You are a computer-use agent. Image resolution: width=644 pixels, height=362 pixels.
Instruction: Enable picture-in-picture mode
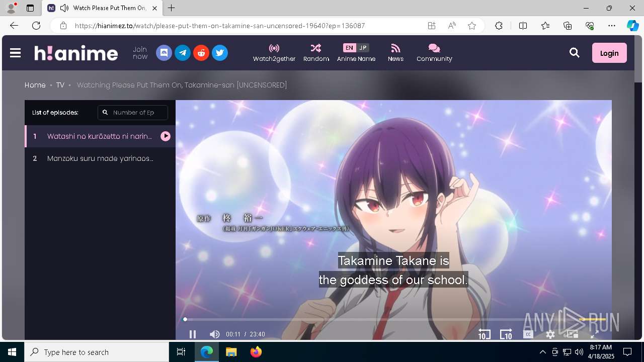(572, 334)
